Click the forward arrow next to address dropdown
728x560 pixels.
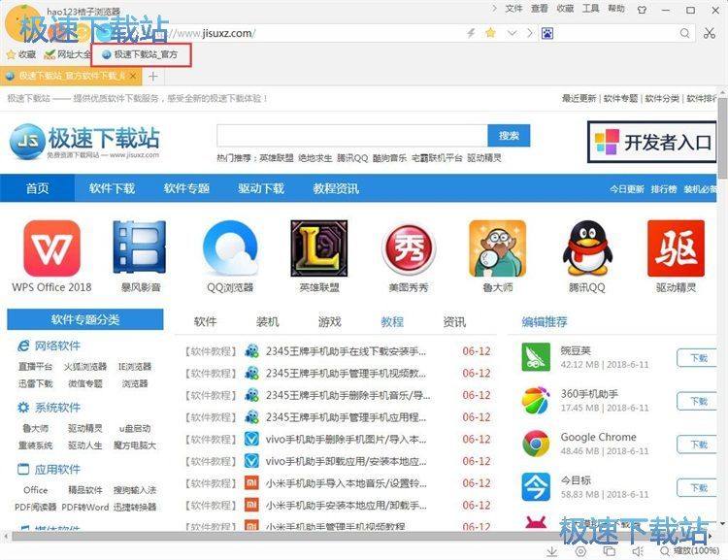pyautogui.click(x=530, y=33)
